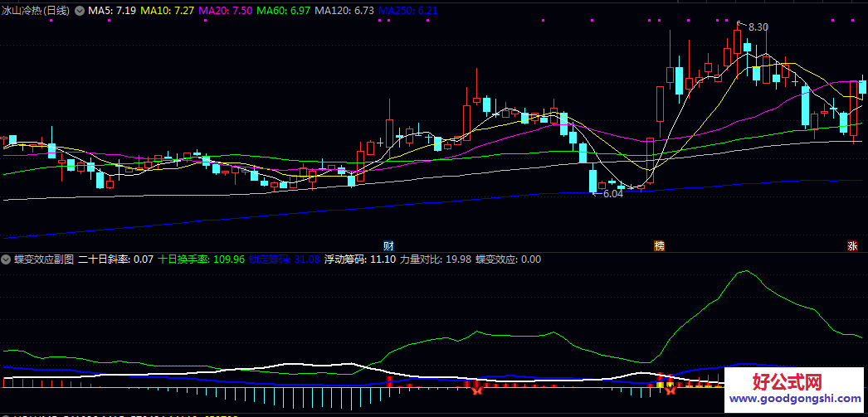The image size is (868, 417).
Task: Open main chart indicator dropdown next to 冰山冷热
Action: click(x=79, y=11)
